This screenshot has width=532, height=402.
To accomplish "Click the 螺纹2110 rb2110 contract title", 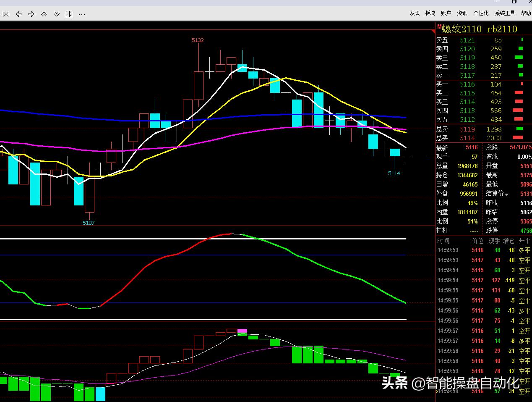I will pyautogui.click(x=479, y=29).
